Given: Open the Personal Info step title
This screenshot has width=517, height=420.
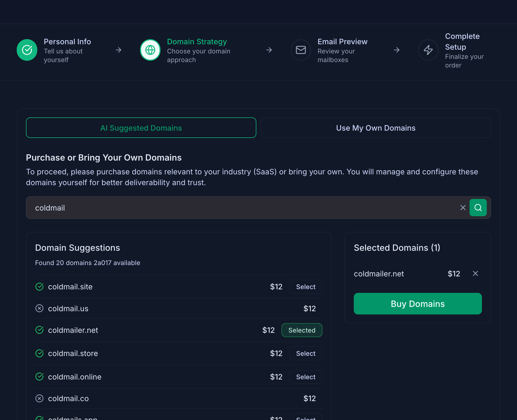Looking at the screenshot, I should click(x=67, y=42).
